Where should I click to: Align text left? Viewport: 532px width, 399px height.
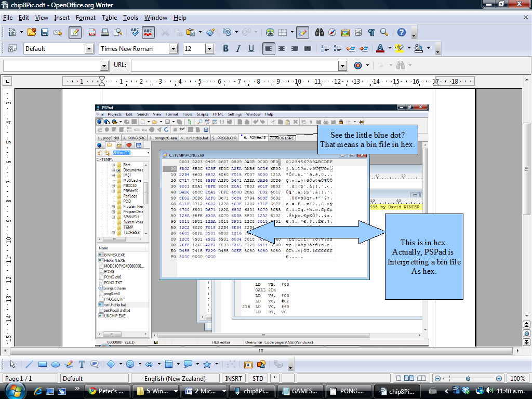269,48
